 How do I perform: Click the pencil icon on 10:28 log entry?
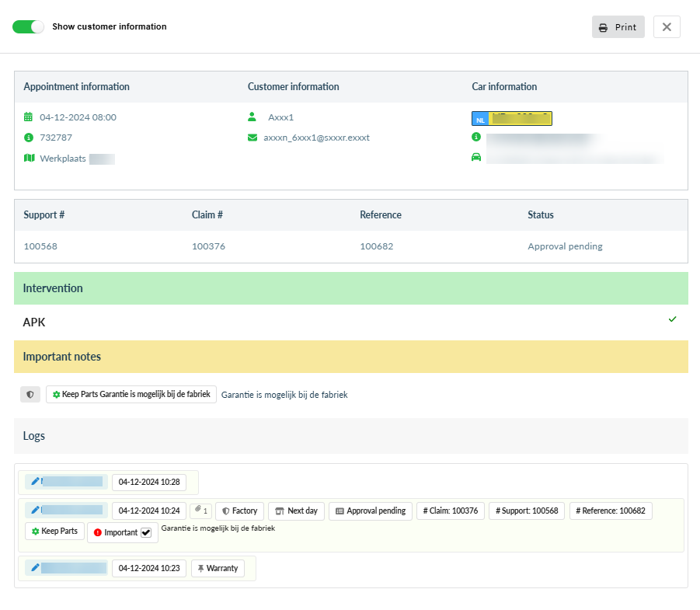34,482
